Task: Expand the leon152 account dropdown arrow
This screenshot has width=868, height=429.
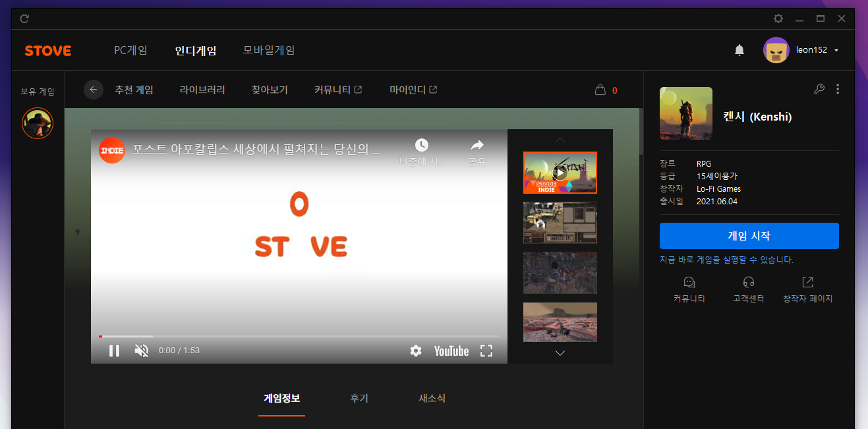Action: point(836,51)
